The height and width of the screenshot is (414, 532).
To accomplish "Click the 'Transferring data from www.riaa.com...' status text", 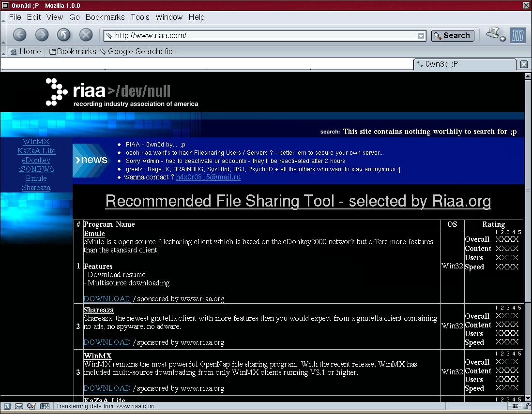I will pyautogui.click(x=107, y=406).
